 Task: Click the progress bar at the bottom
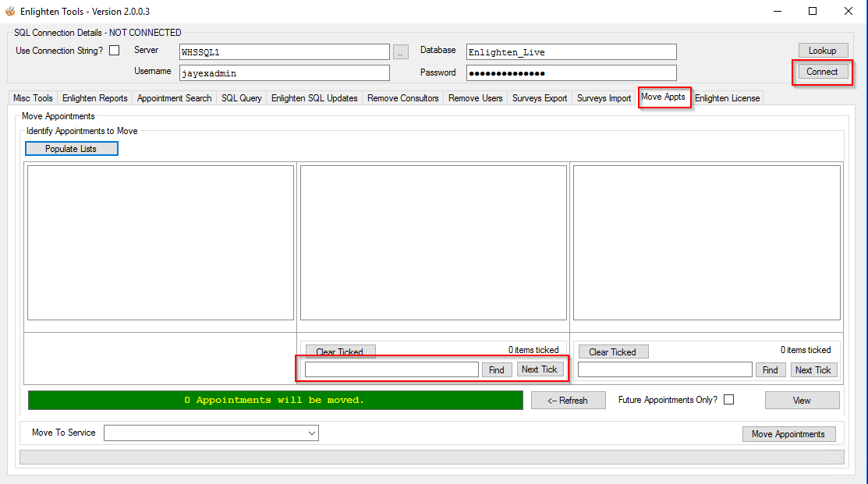(432, 457)
